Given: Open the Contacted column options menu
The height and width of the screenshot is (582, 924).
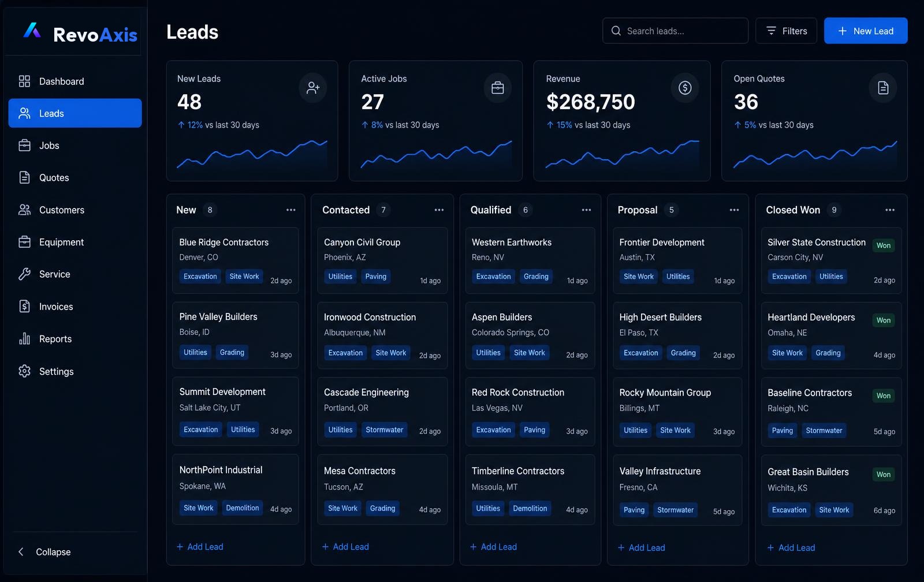Looking at the screenshot, I should [439, 210].
